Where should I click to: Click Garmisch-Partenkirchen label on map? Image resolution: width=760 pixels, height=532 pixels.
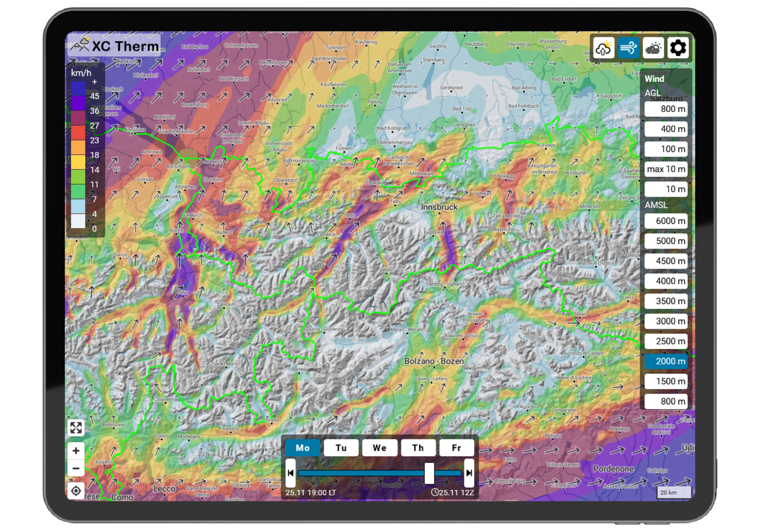(x=398, y=160)
